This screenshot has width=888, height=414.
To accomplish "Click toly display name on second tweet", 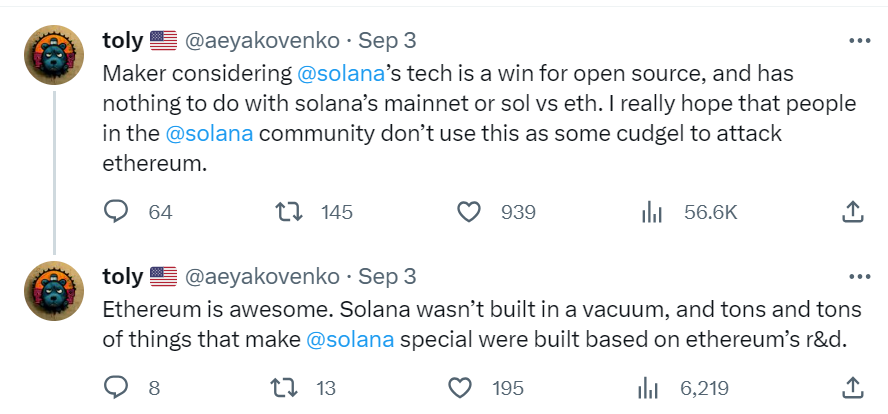I will coord(122,276).
